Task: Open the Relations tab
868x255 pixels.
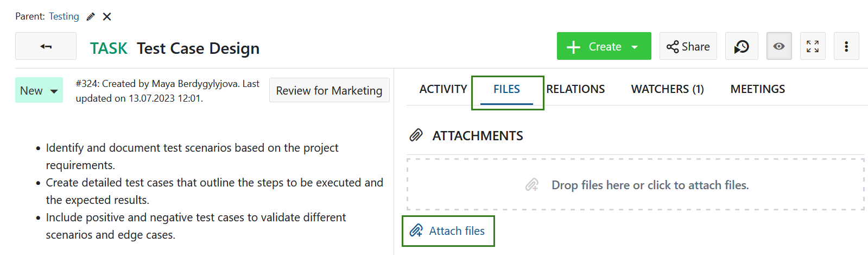Action: coord(575,89)
